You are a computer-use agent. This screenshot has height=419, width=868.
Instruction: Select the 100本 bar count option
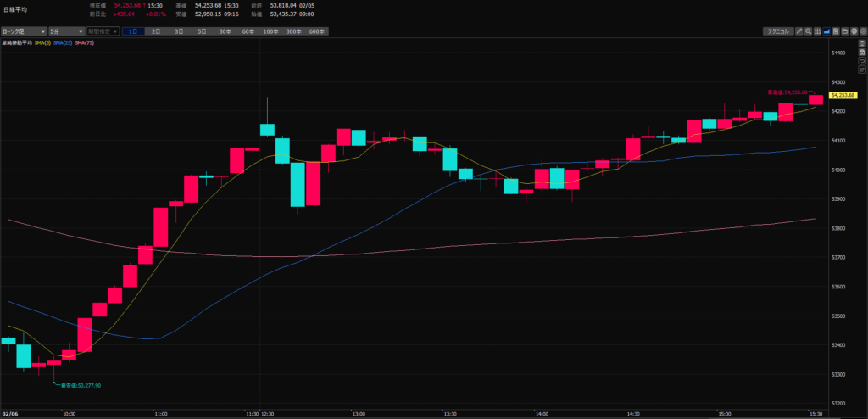click(270, 31)
